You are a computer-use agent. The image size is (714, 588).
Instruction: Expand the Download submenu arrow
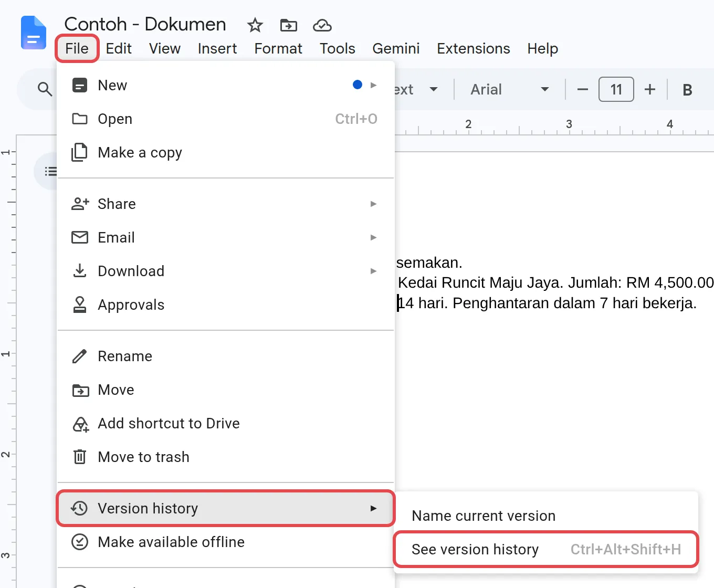(373, 271)
